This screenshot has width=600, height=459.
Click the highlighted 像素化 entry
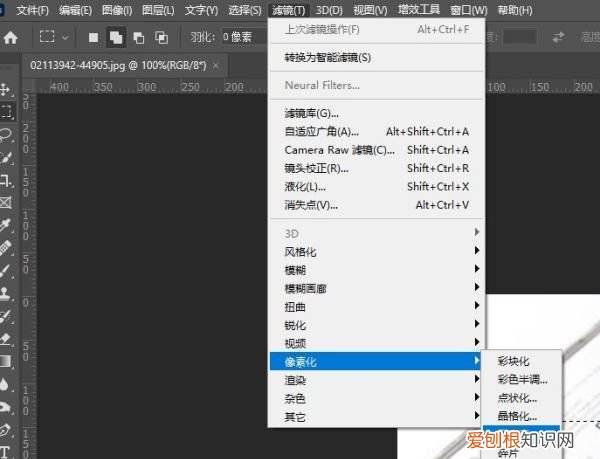(x=375, y=361)
